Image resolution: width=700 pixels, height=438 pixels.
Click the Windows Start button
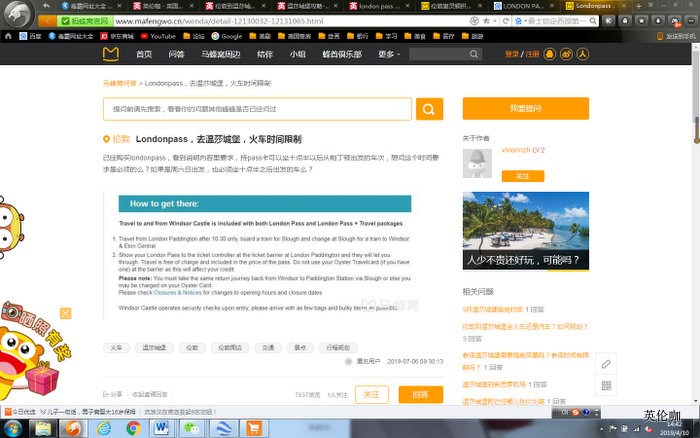15,427
